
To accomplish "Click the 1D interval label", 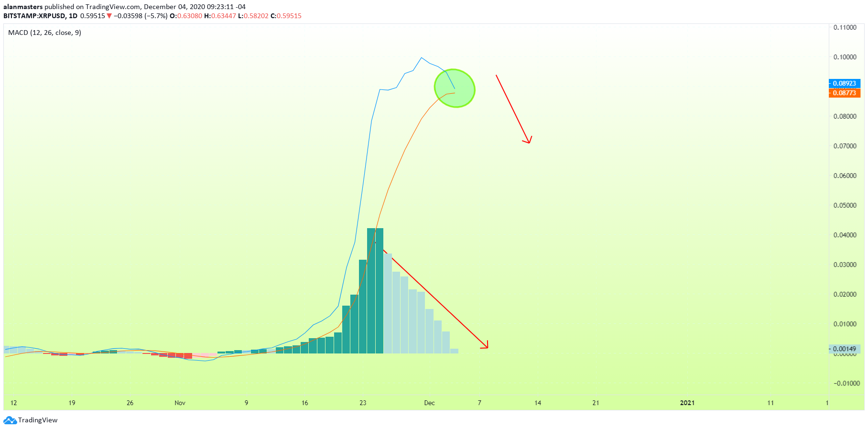I will pyautogui.click(x=73, y=16).
